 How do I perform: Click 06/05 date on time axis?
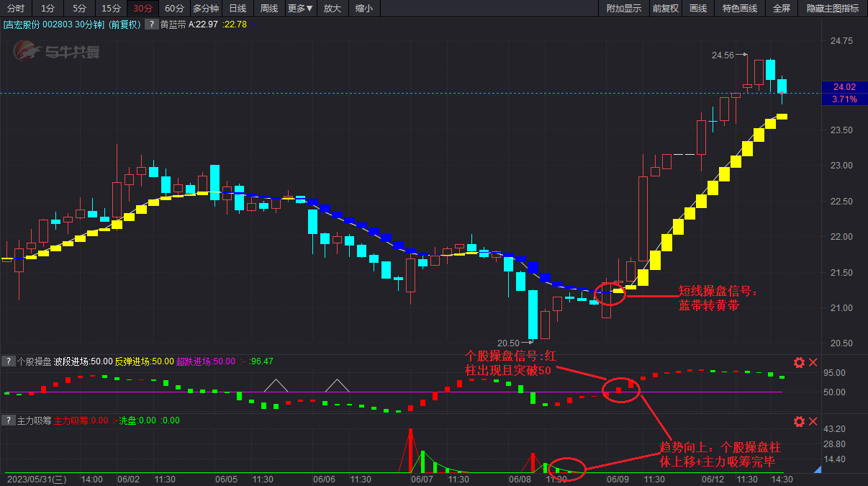226,479
